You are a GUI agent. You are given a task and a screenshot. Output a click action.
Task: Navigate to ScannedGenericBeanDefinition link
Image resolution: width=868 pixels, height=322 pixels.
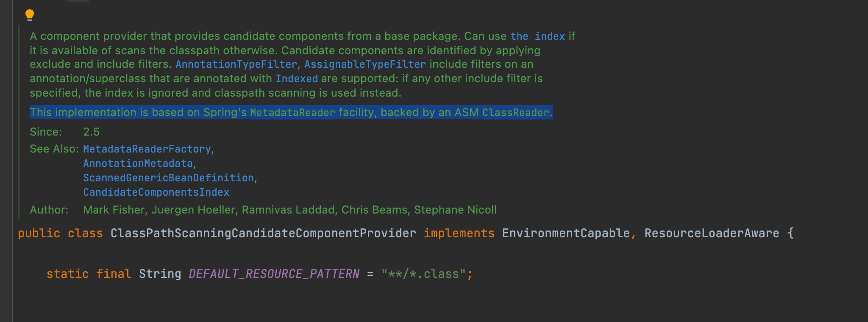pyautogui.click(x=169, y=178)
